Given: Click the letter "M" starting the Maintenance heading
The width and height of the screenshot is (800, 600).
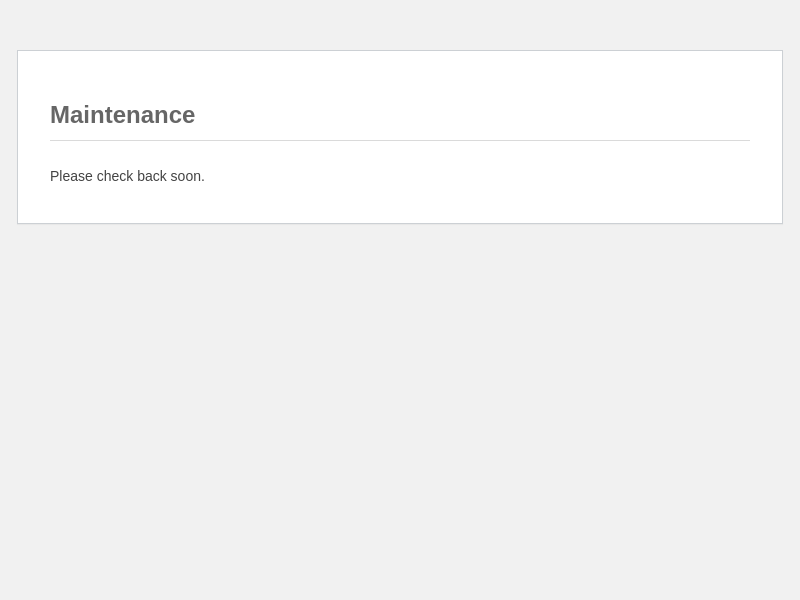Looking at the screenshot, I should pos(60,115).
